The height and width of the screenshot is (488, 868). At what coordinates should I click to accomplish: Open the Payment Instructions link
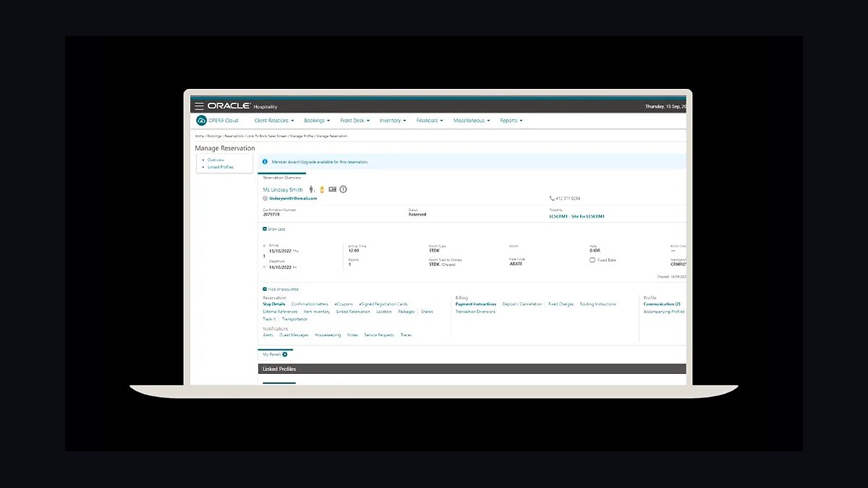[476, 304]
